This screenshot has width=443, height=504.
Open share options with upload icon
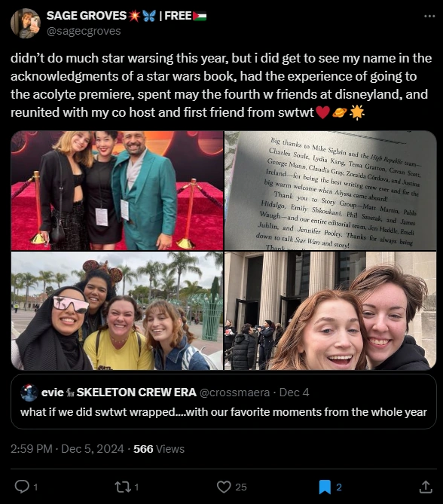point(426,487)
